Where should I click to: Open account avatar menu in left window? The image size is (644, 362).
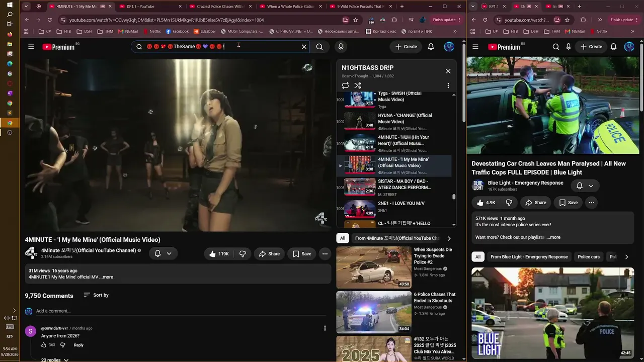pos(449,47)
